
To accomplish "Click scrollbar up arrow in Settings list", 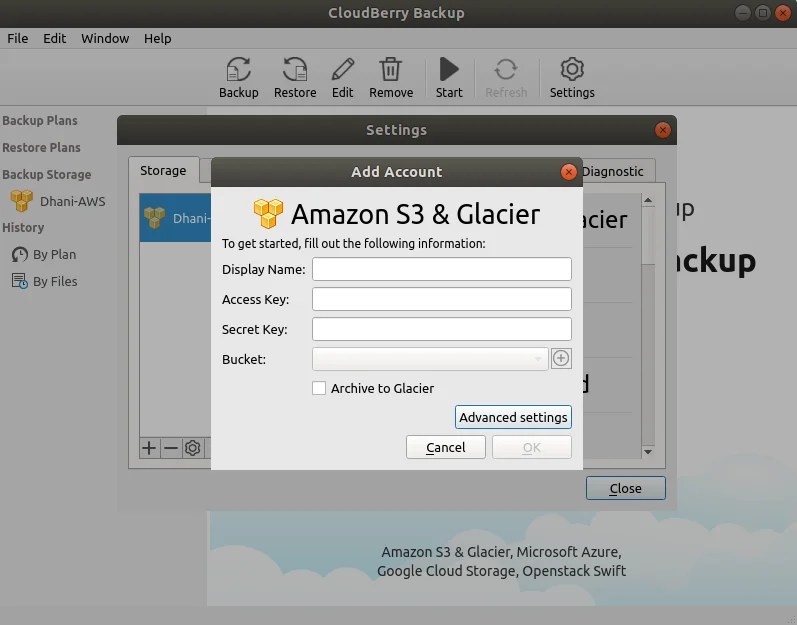I will (648, 200).
